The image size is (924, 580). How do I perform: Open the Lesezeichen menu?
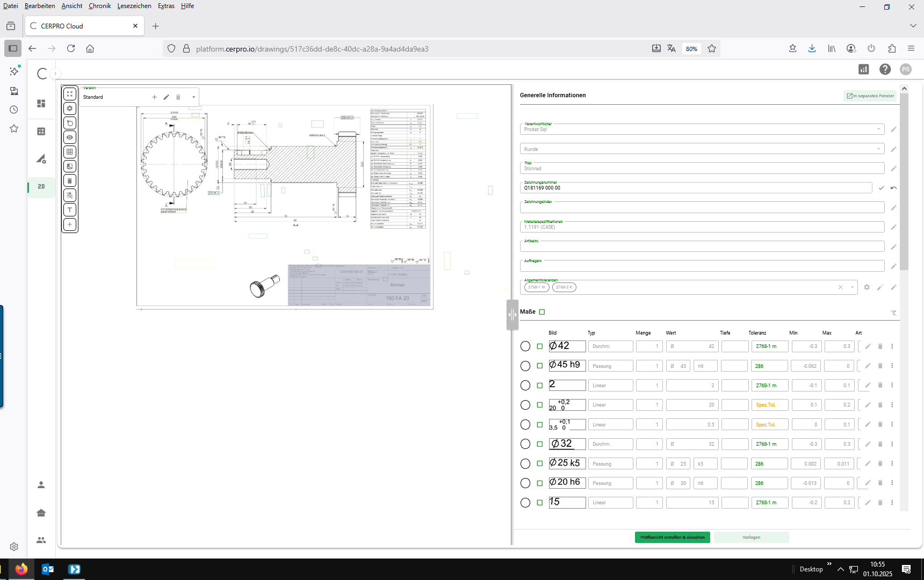click(134, 6)
